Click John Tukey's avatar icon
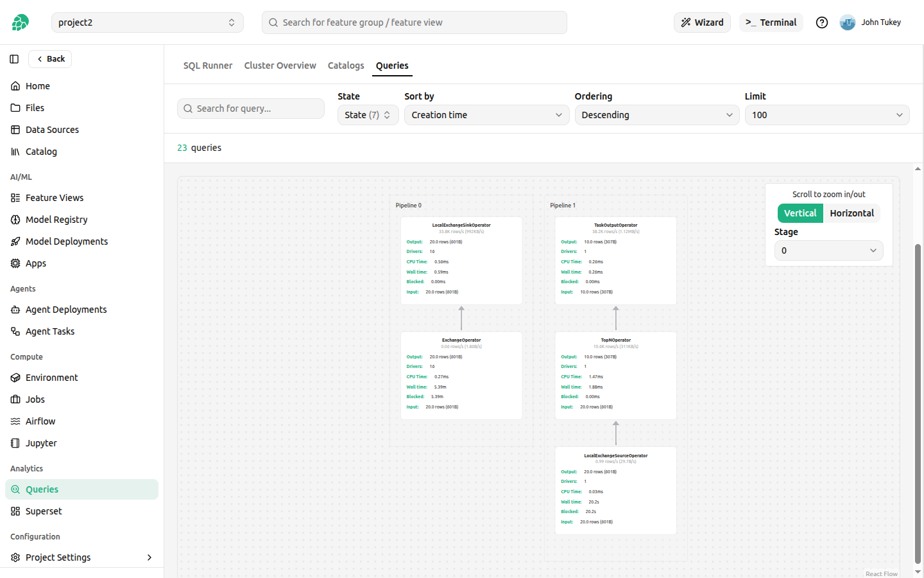Viewport: 924px width, 578px height. pyautogui.click(x=848, y=22)
